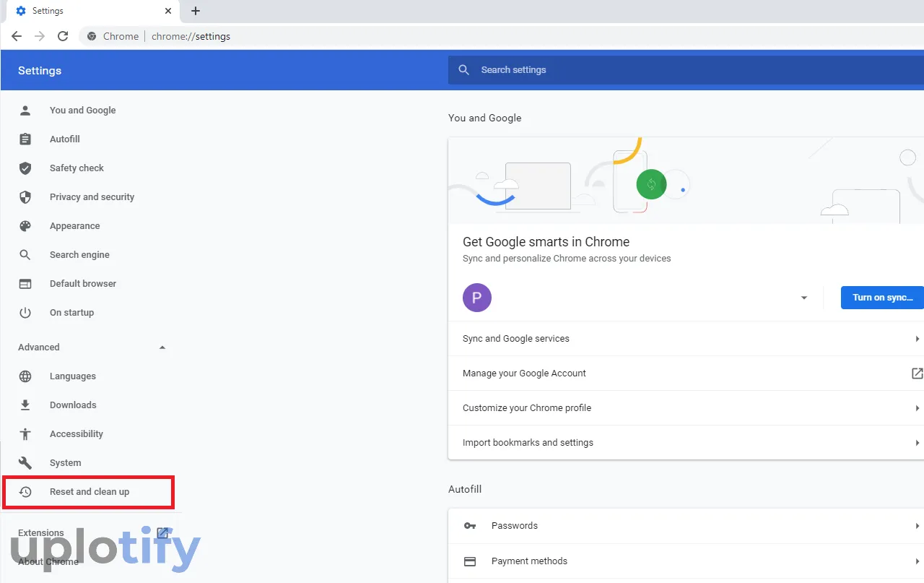Open About Chrome in sidebar
Image resolution: width=924 pixels, height=583 pixels.
[x=48, y=562]
